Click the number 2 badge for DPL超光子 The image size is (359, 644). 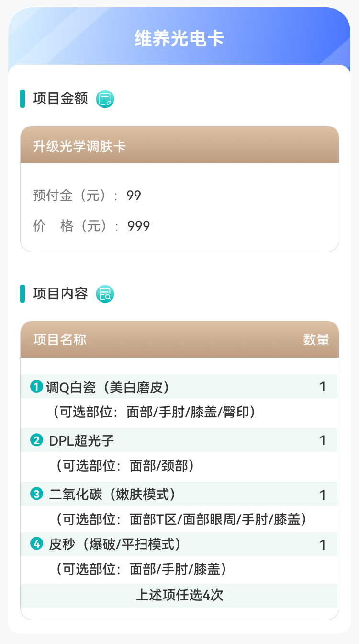tap(36, 440)
